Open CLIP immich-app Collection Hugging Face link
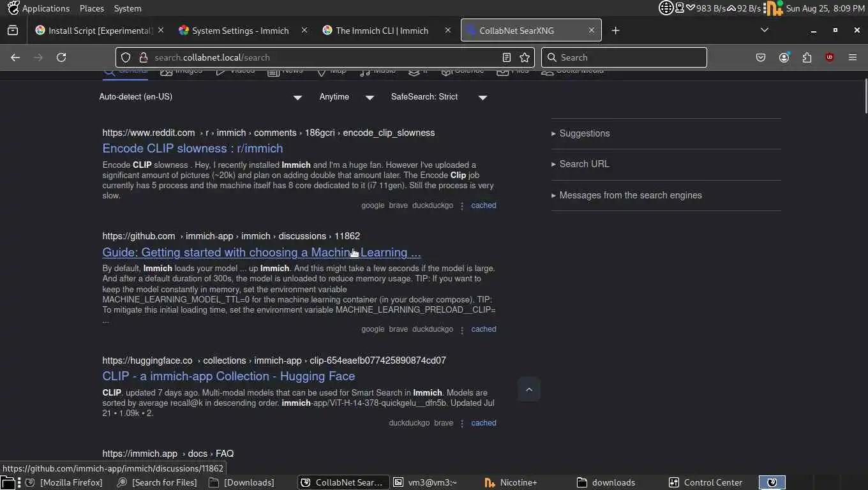This screenshot has height=490, width=868. click(228, 376)
